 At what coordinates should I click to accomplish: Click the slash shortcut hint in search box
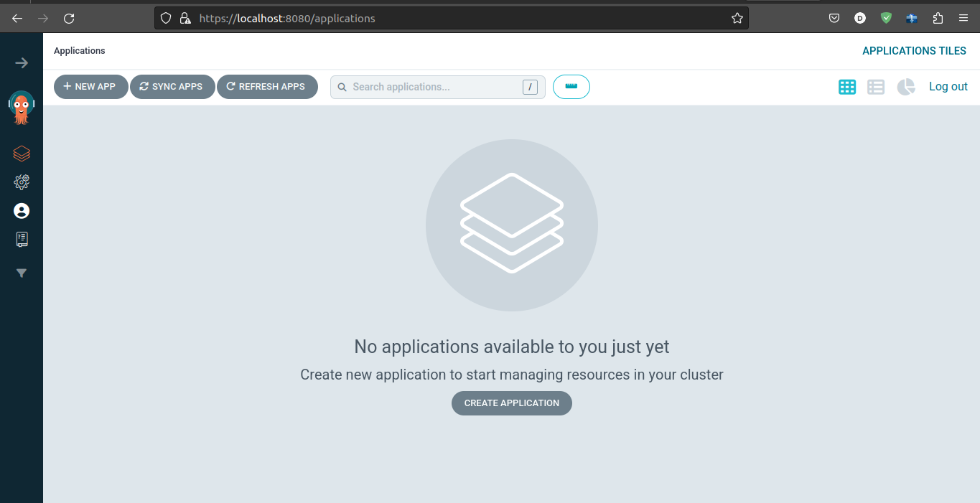[x=530, y=87]
